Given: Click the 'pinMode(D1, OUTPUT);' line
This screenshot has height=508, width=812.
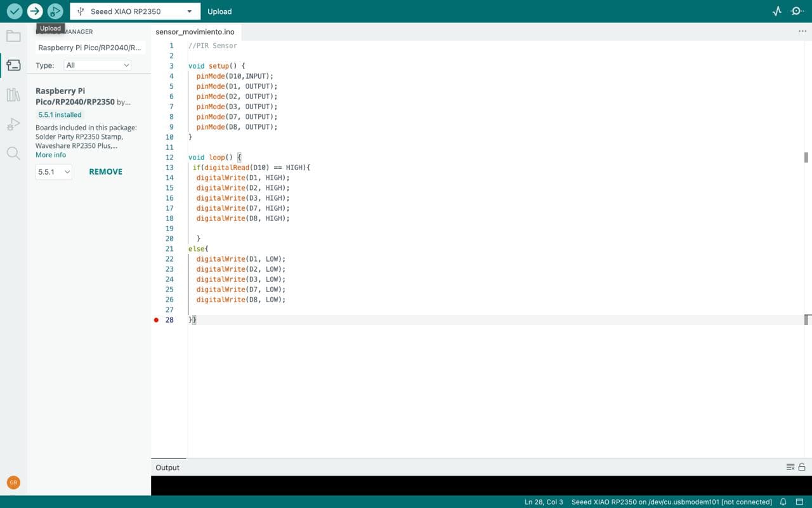Looking at the screenshot, I should click(x=237, y=86).
